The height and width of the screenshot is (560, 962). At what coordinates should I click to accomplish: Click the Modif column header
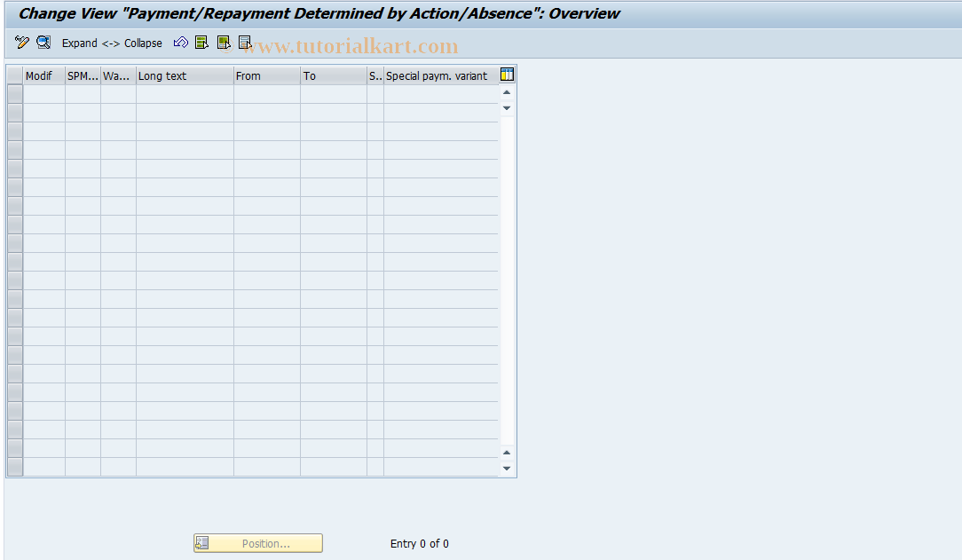44,75
